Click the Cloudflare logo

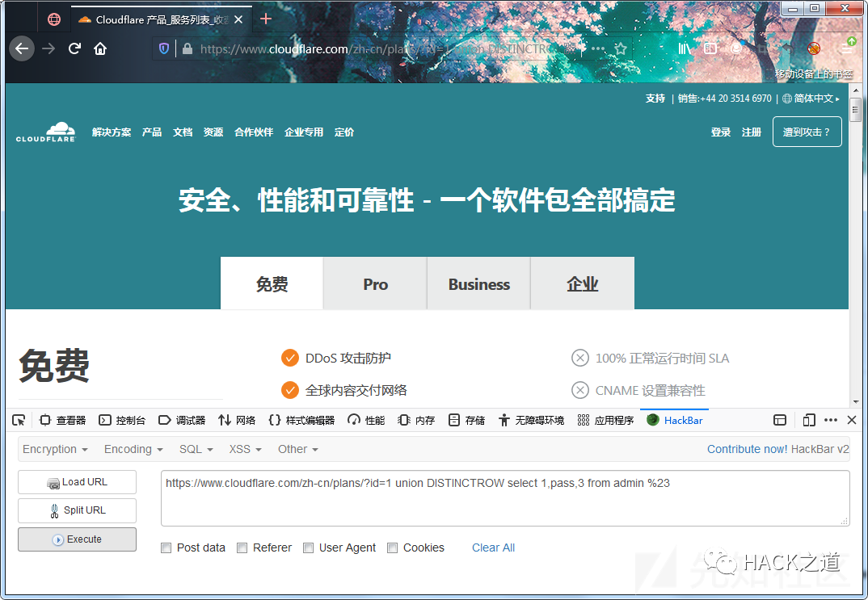click(46, 132)
